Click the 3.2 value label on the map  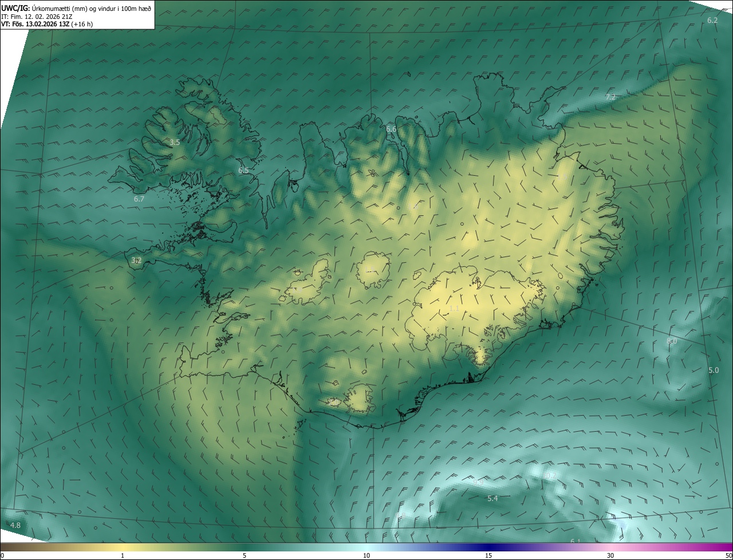click(x=136, y=261)
